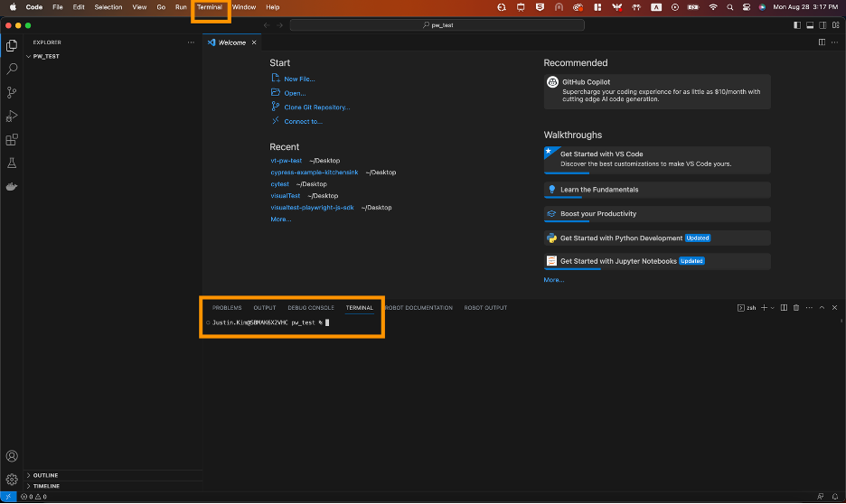Image resolution: width=846 pixels, height=504 pixels.
Task: Switch to the Robot Output tab
Action: [485, 308]
